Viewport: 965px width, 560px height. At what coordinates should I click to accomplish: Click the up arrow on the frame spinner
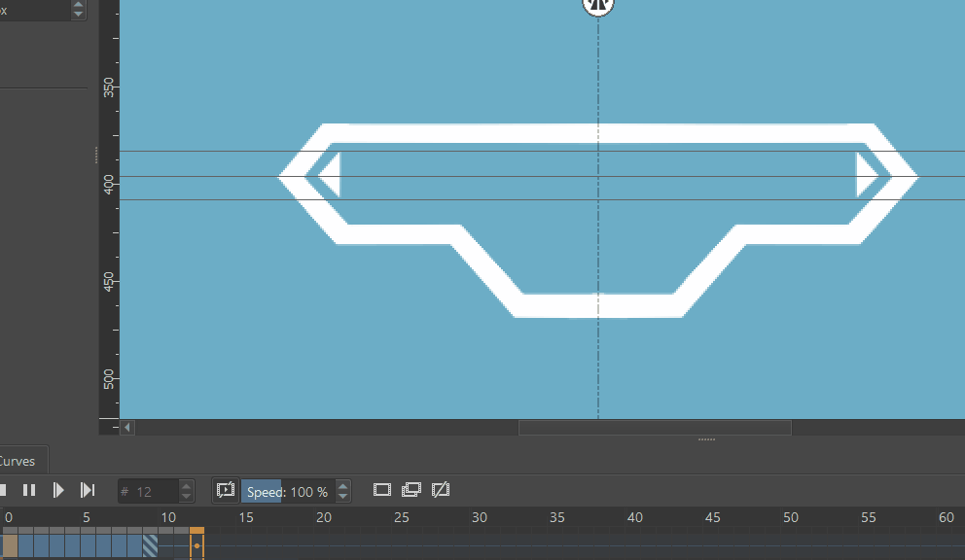click(x=184, y=485)
